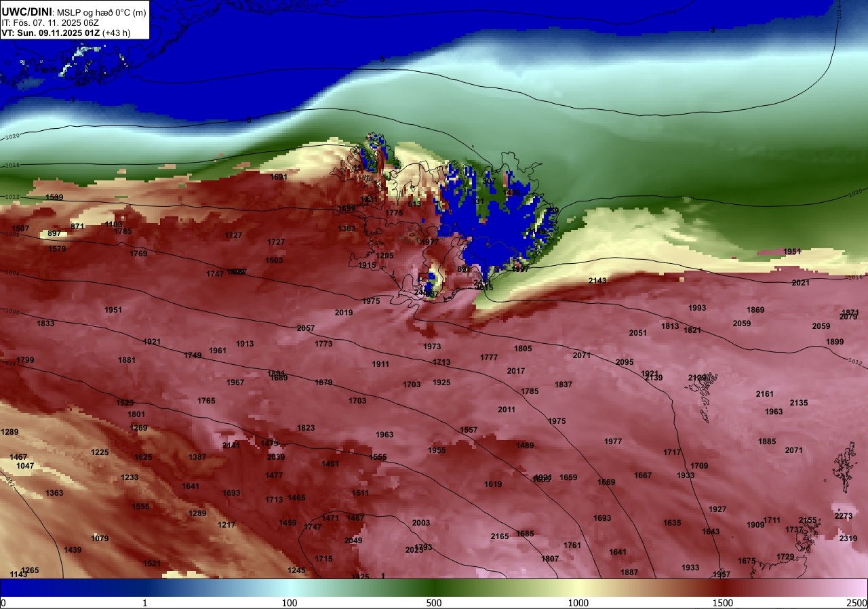The image size is (868, 609).
Task: Click the height value 2003
Action: 421,523
